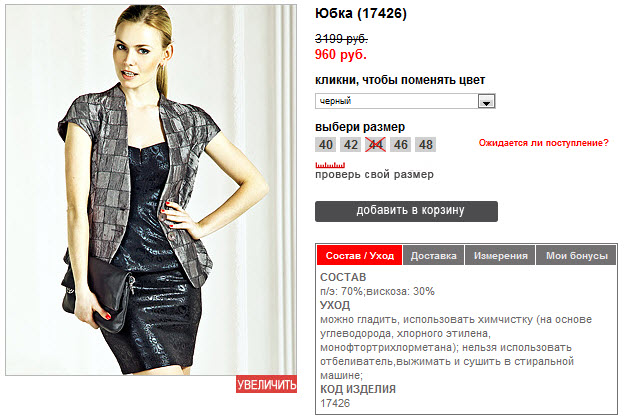Viewport: 628px width, 420px height.
Task: Pick size 48
Action: (425, 145)
